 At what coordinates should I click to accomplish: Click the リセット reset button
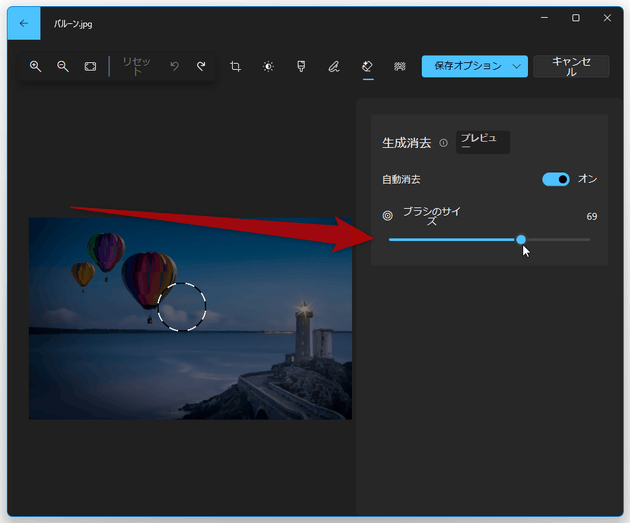[137, 66]
